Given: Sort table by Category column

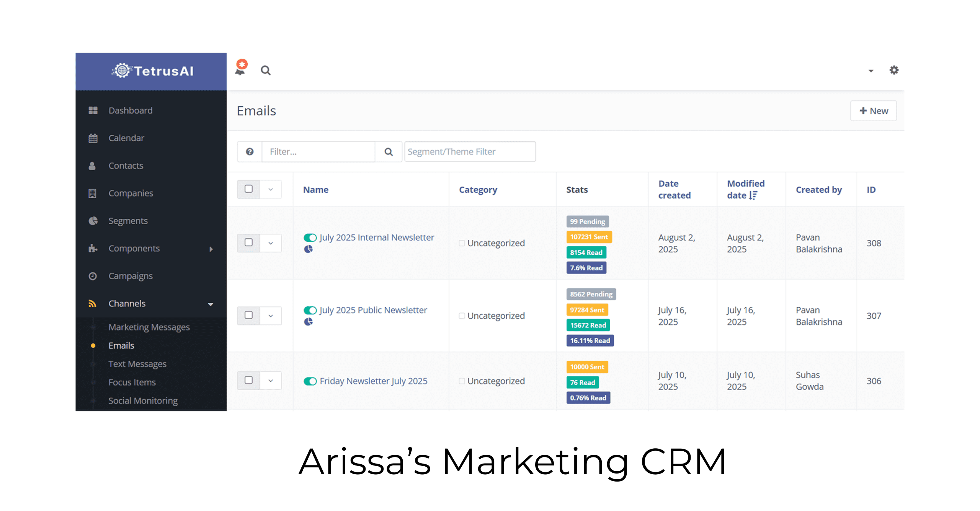Looking at the screenshot, I should coord(478,190).
